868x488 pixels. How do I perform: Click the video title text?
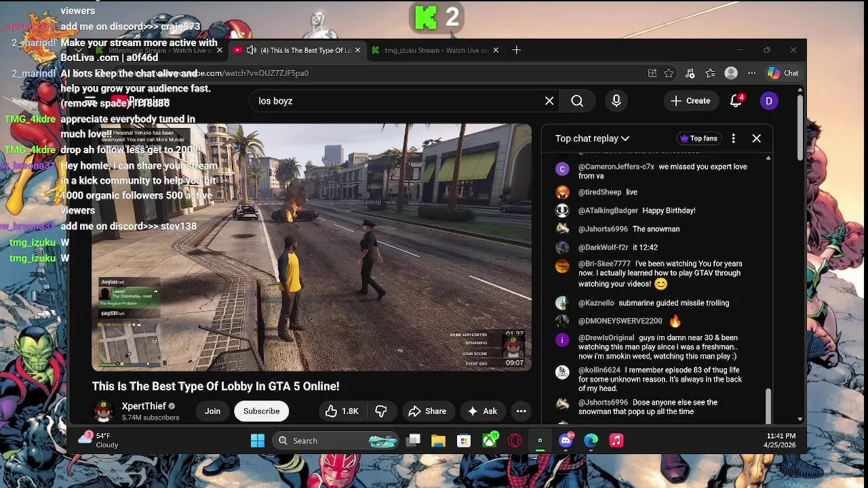pos(216,386)
